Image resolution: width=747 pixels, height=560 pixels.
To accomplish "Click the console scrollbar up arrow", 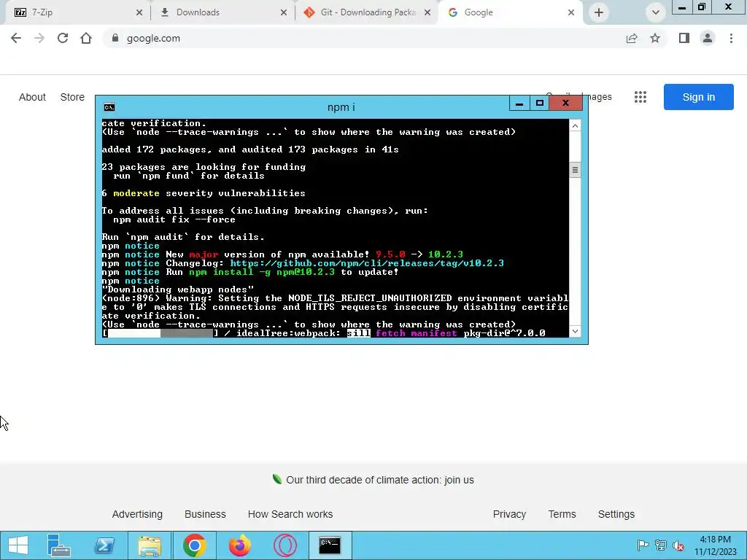I will (575, 125).
